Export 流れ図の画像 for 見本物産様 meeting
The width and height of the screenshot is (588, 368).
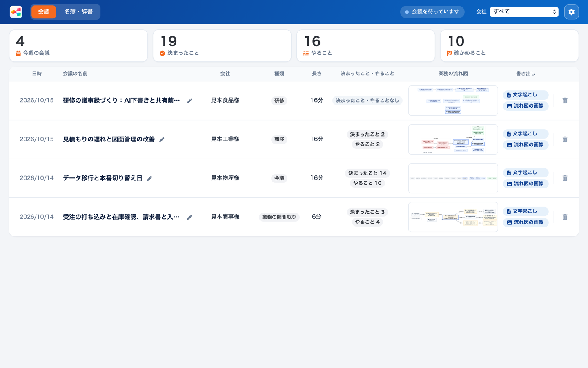526,184
